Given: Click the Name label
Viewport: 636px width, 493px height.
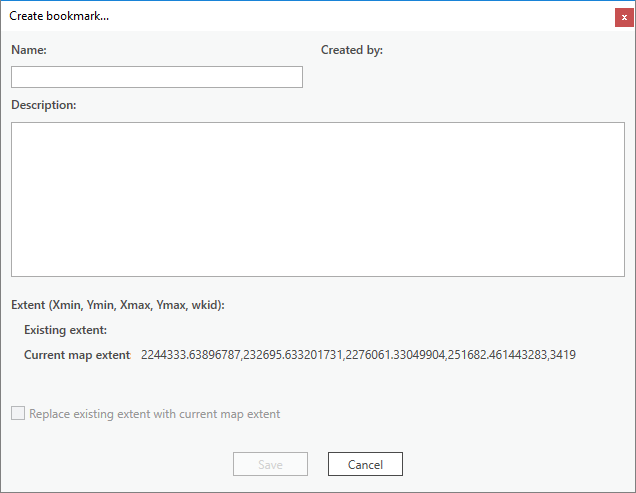Looking at the screenshot, I should pos(29,50).
